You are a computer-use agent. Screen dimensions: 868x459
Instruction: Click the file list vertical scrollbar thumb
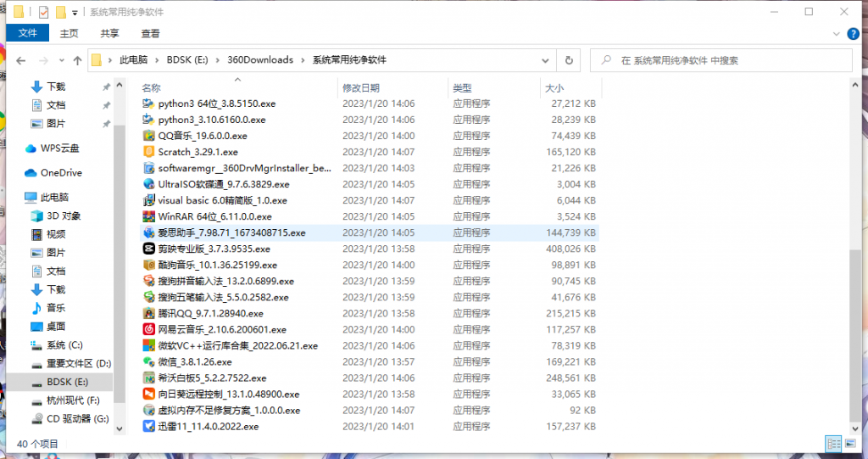click(x=854, y=335)
